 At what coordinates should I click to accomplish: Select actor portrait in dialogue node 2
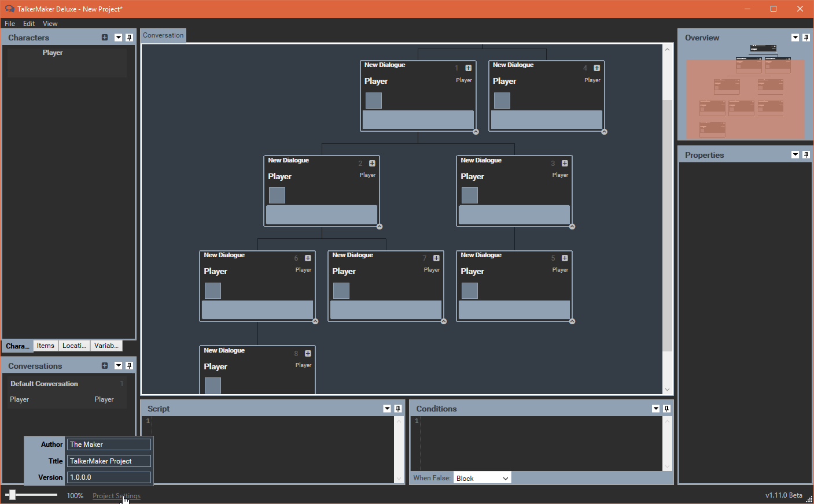(x=277, y=195)
